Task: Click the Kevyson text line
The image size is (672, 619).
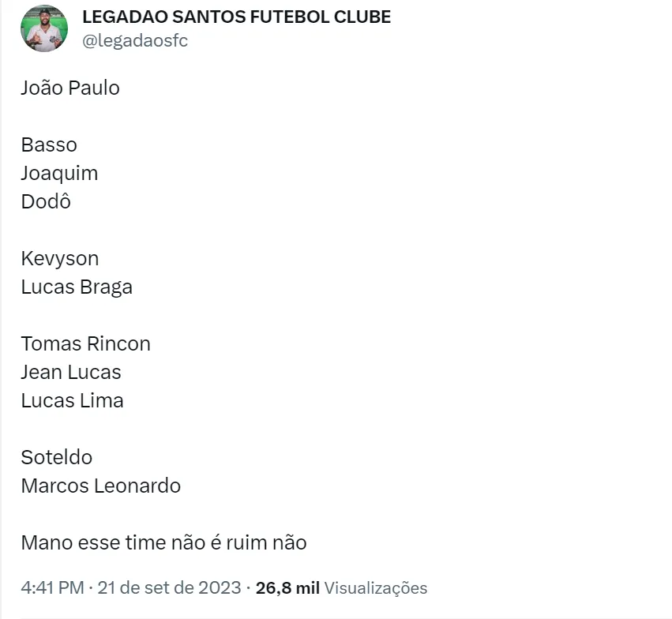Action: coord(60,258)
